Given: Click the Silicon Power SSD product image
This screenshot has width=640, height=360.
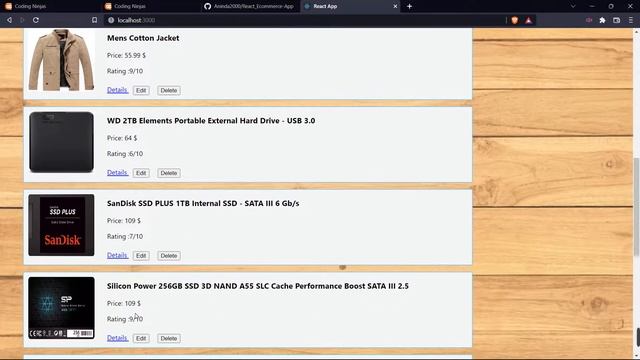Looking at the screenshot, I should 61,308.
